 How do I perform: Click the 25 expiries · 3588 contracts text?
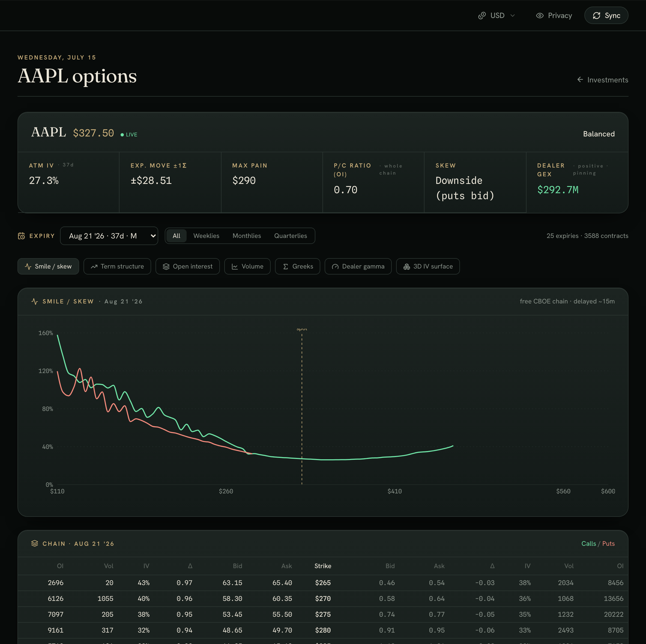[x=587, y=236]
